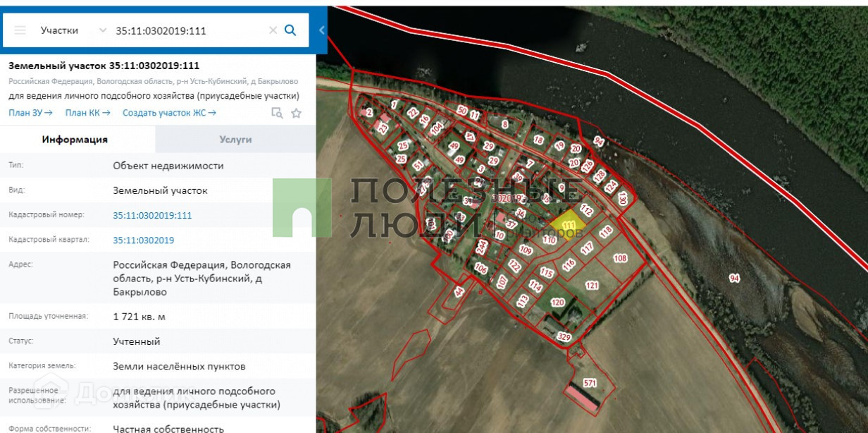Switch to the Услуги tab
The image size is (868, 433).
(235, 140)
